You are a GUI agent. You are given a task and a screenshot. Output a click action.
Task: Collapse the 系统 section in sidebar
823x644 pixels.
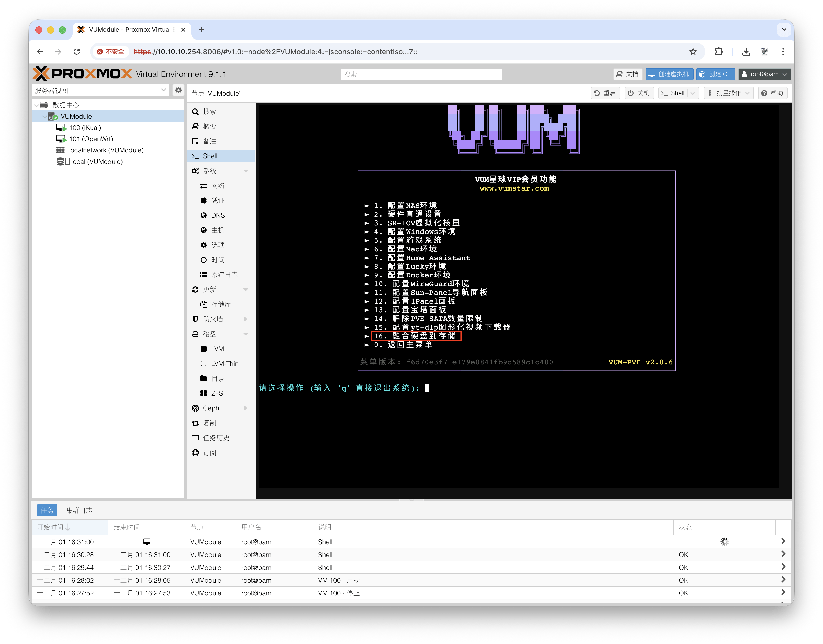tap(246, 170)
